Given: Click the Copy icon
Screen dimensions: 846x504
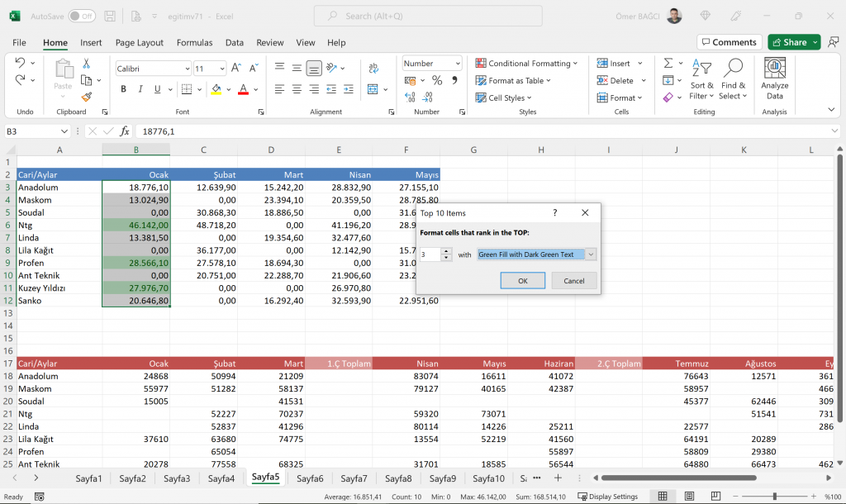Looking at the screenshot, I should pyautogui.click(x=86, y=80).
